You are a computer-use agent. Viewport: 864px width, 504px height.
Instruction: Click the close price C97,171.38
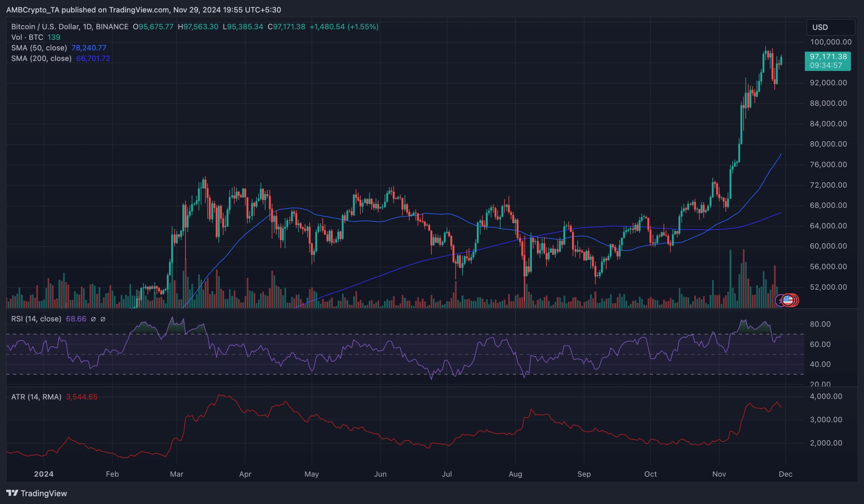tap(286, 27)
